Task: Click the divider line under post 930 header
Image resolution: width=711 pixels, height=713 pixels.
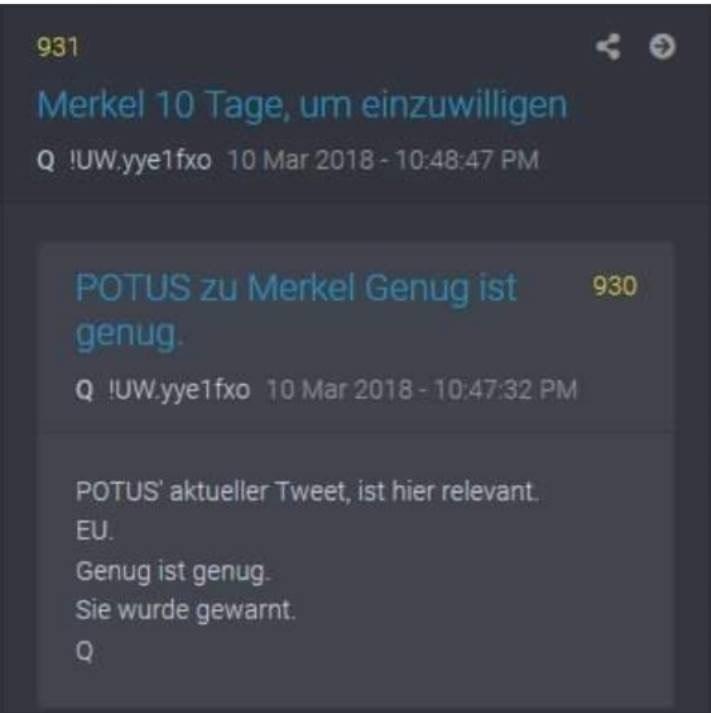Action: (356, 434)
